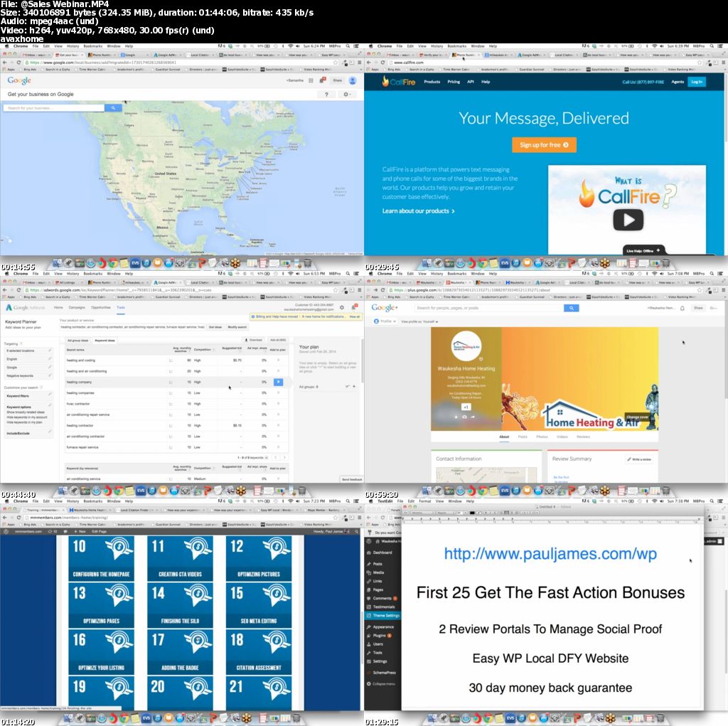Viewport: 728px width, 726px height.
Task: Select the Tools tab in Google AdWords
Action: 121,307
